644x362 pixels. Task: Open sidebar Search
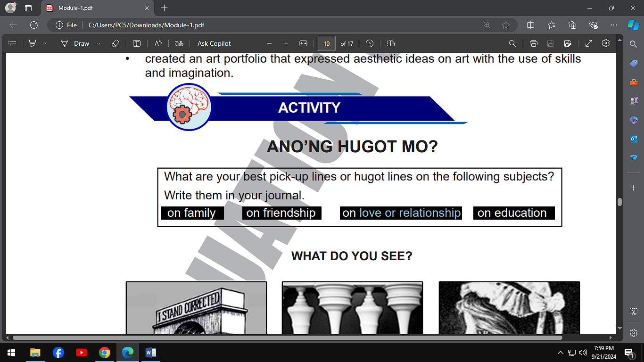pyautogui.click(x=634, y=44)
